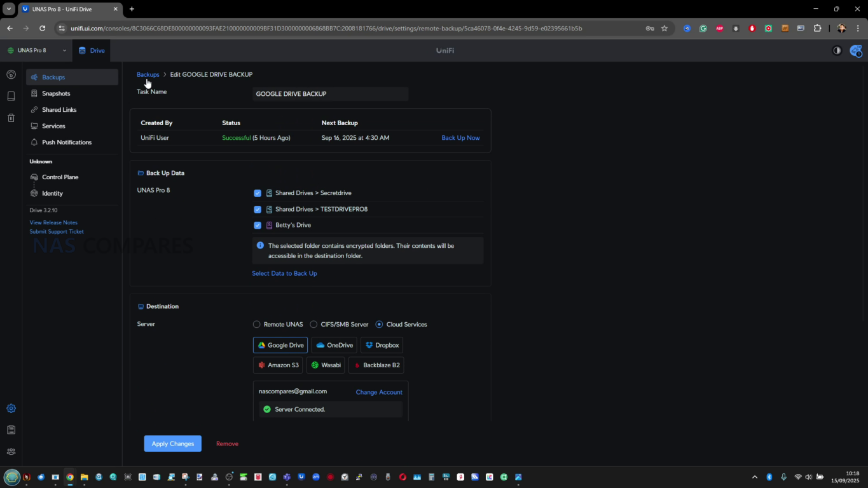The image size is (868, 488).
Task: Open the users icon at bottom of left rail
Action: tap(11, 452)
